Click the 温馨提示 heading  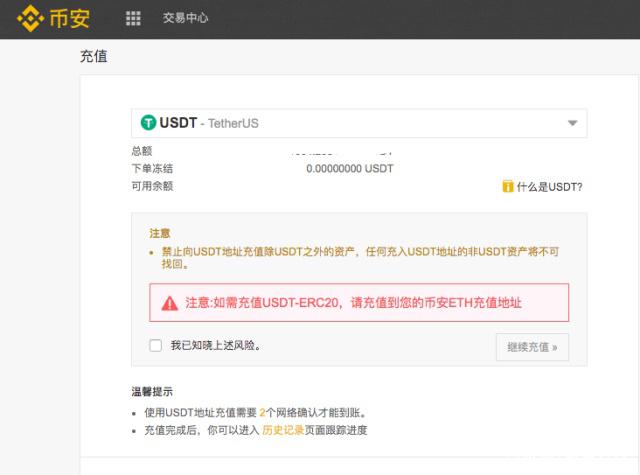pyautogui.click(x=152, y=392)
